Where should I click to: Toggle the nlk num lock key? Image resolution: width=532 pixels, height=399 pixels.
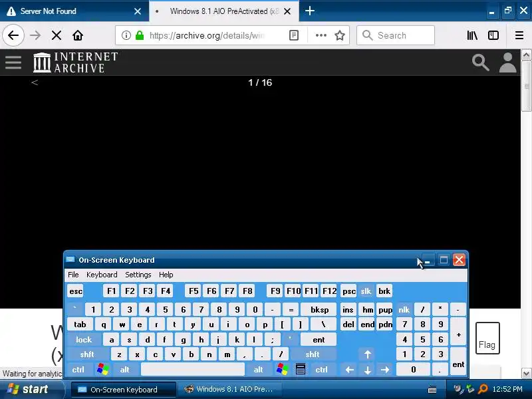404,310
